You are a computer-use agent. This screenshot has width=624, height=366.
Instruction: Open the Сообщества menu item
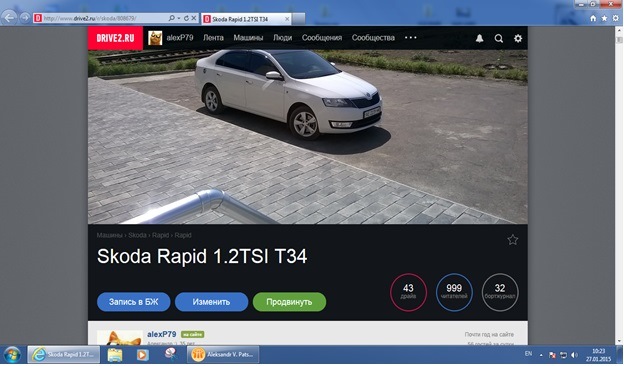click(x=373, y=38)
